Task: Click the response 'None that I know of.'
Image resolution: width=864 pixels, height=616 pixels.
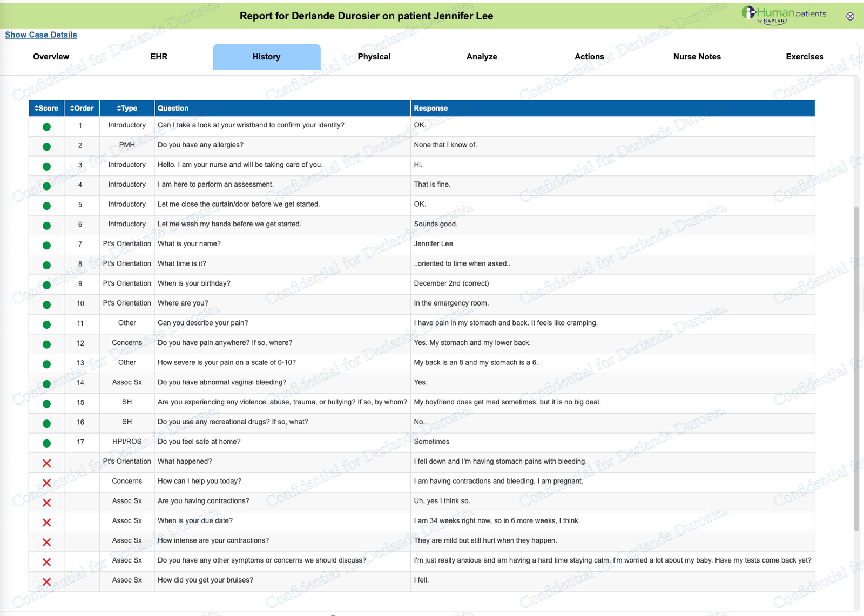Action: coord(446,145)
